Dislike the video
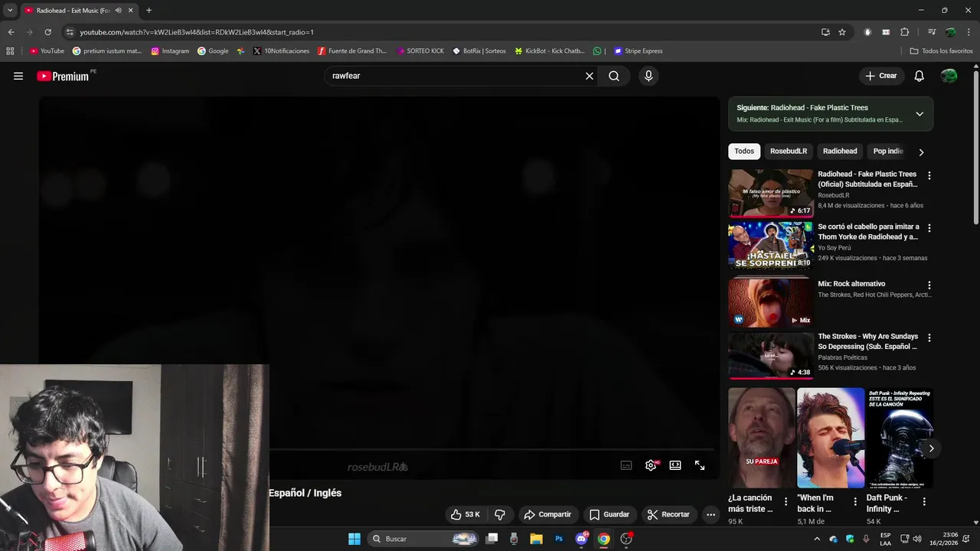Screen dimensions: 980x551 tap(500, 514)
